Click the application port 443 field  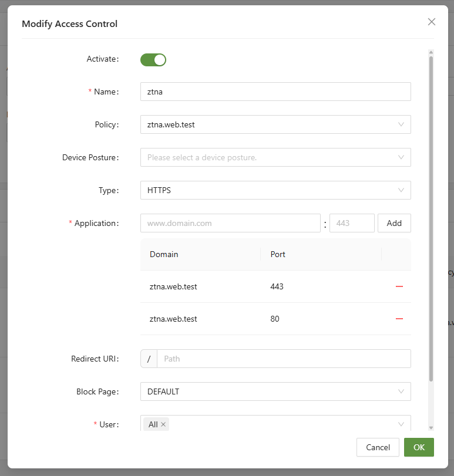[x=352, y=223]
